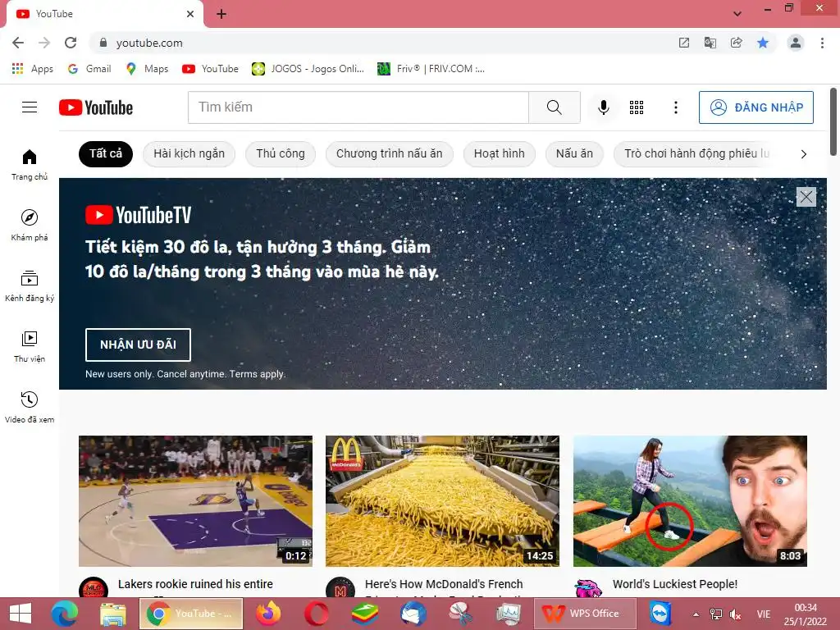Open Microsoft Edge from the taskbar
The height and width of the screenshot is (630, 840).
point(64,614)
